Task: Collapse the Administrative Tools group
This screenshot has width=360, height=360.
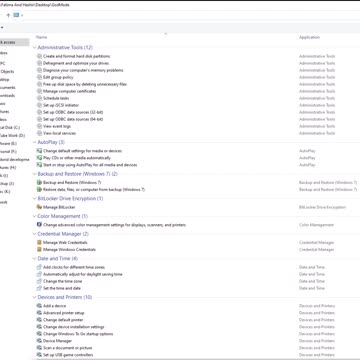Action: tap(35, 48)
